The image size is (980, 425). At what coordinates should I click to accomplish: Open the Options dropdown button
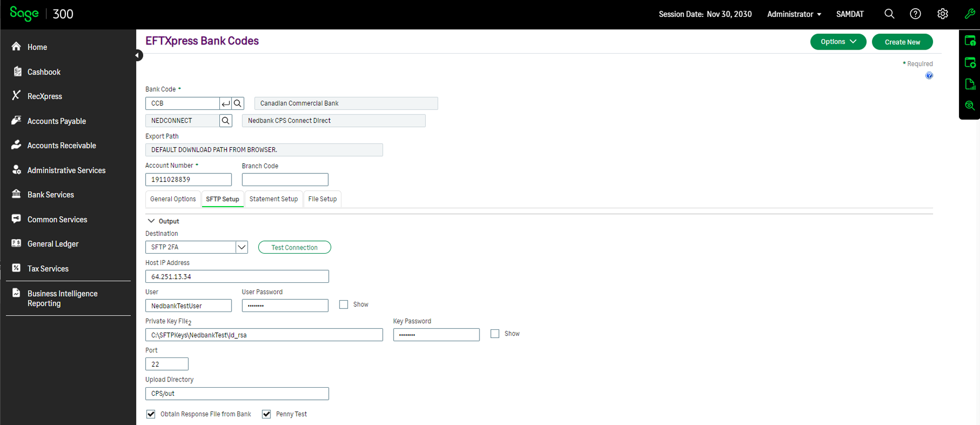838,42
